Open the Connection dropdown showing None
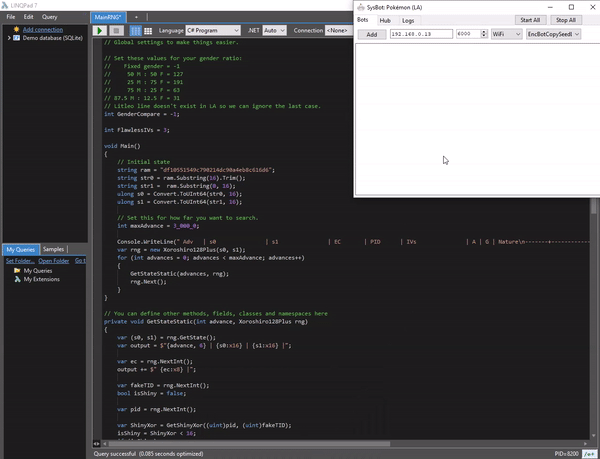The height and width of the screenshot is (459, 600). pyautogui.click(x=338, y=30)
